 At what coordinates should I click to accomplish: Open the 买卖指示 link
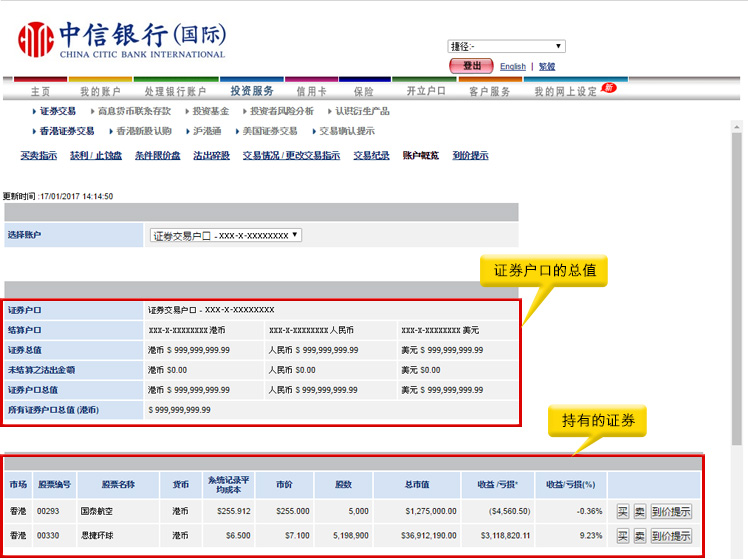39,156
